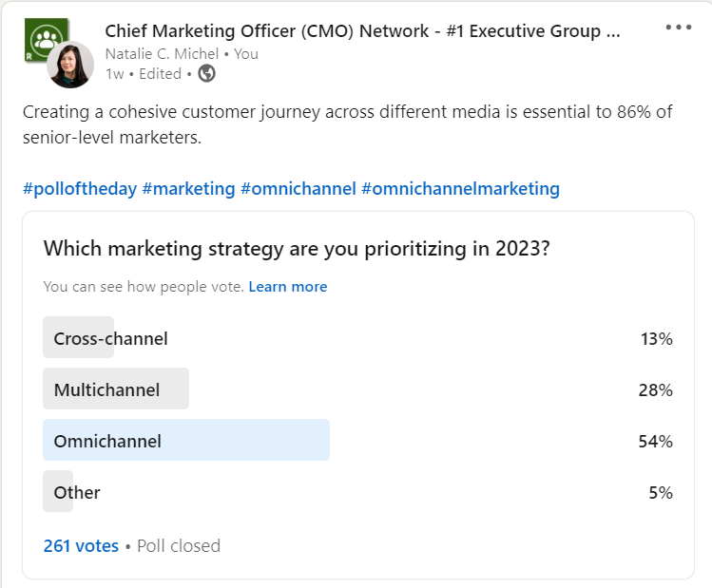Click the 54% Omnichannel percentage

pyautogui.click(x=655, y=441)
